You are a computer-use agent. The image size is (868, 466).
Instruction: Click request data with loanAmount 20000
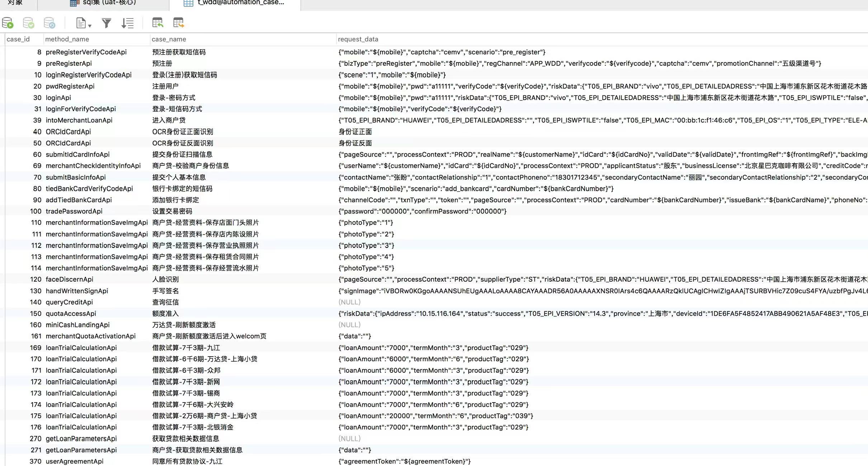436,416
